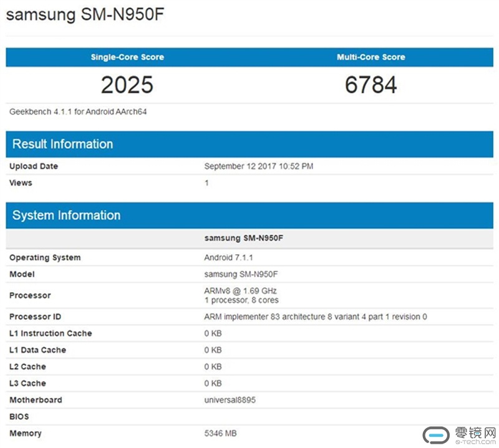Select the L1 Data Cache 0 KB value
The height and width of the screenshot is (448, 499).
coord(213,350)
